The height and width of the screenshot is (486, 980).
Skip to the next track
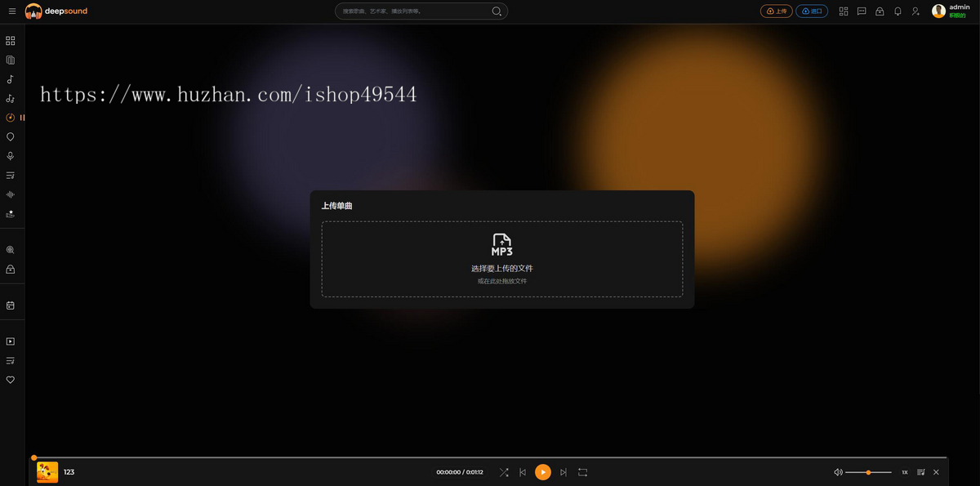tap(563, 472)
